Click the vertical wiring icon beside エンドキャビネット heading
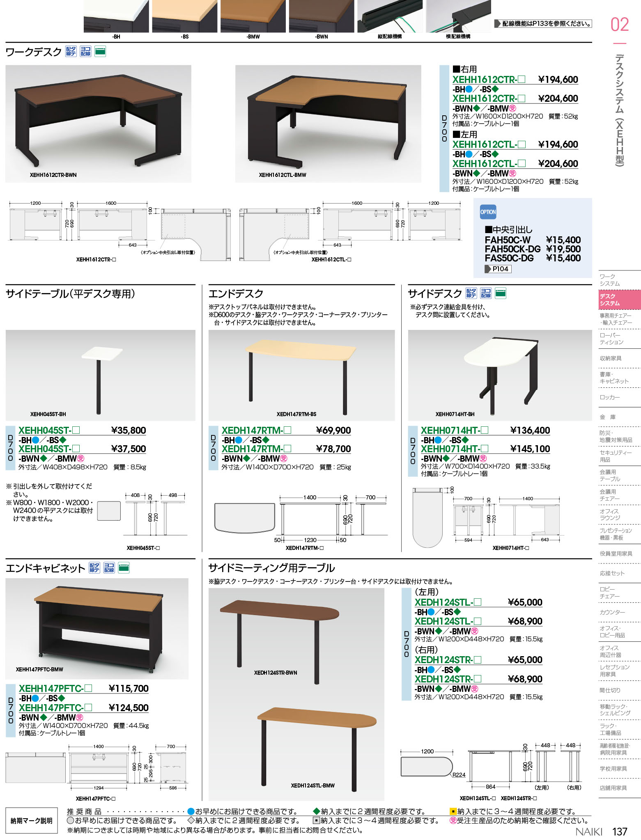641x840 pixels. [x=94, y=568]
